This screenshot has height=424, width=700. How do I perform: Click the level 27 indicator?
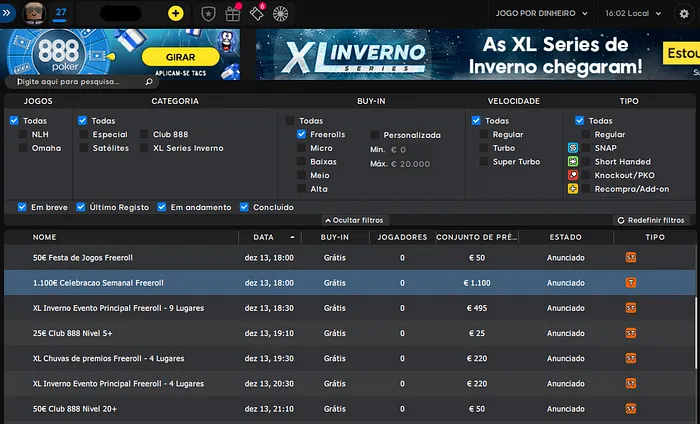click(61, 13)
